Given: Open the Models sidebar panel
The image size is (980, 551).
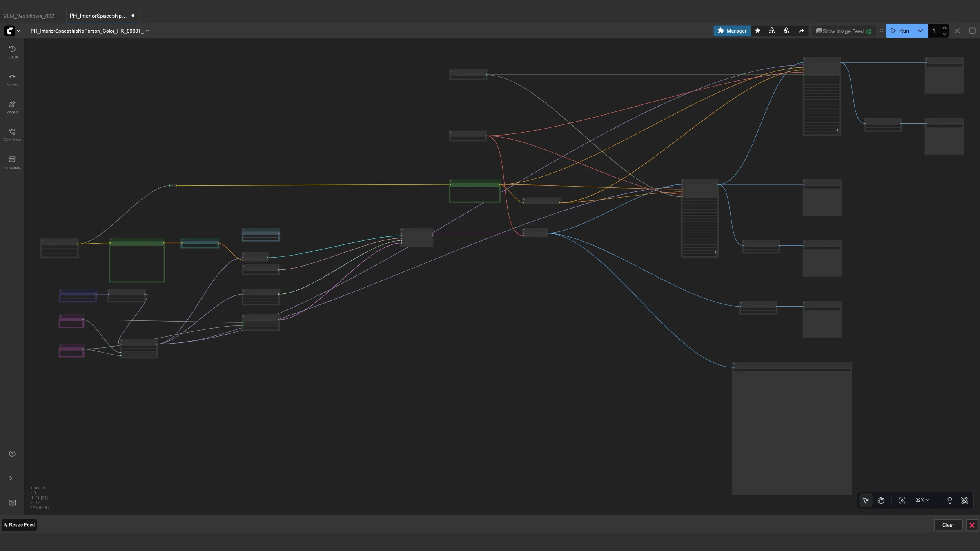Looking at the screenshot, I should pyautogui.click(x=12, y=107).
